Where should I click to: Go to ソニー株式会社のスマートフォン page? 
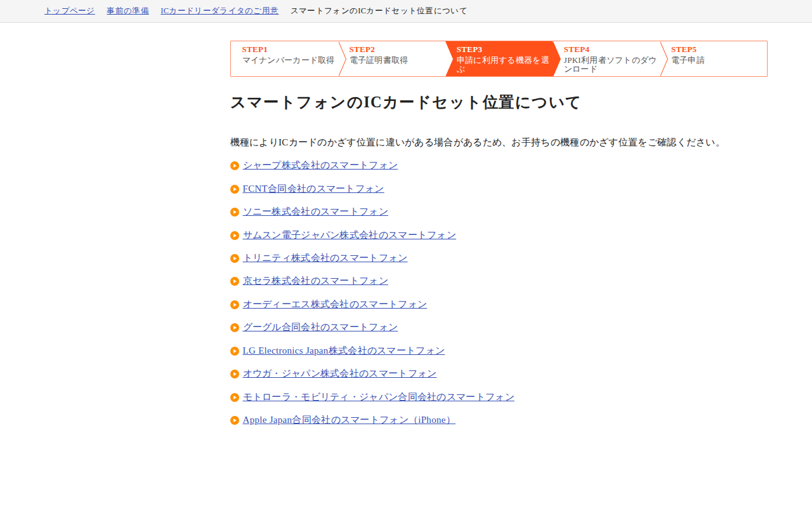[315, 211]
